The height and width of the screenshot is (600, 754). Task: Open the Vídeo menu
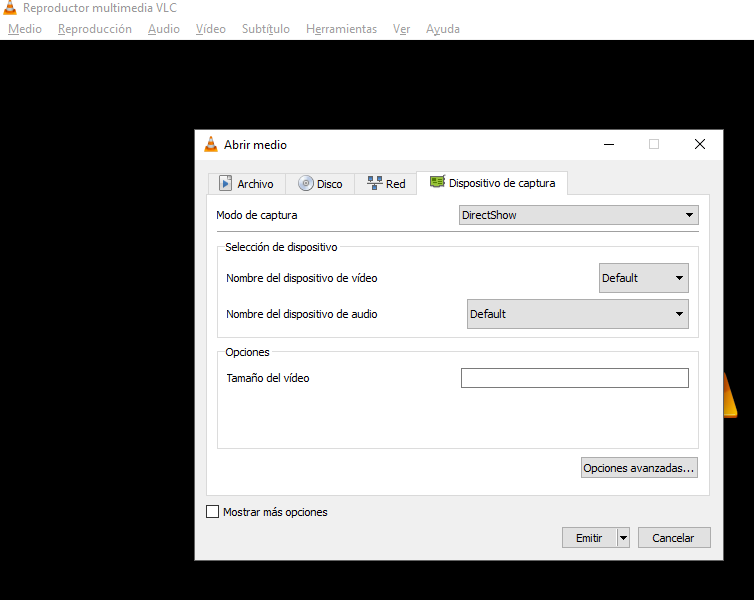pos(211,29)
